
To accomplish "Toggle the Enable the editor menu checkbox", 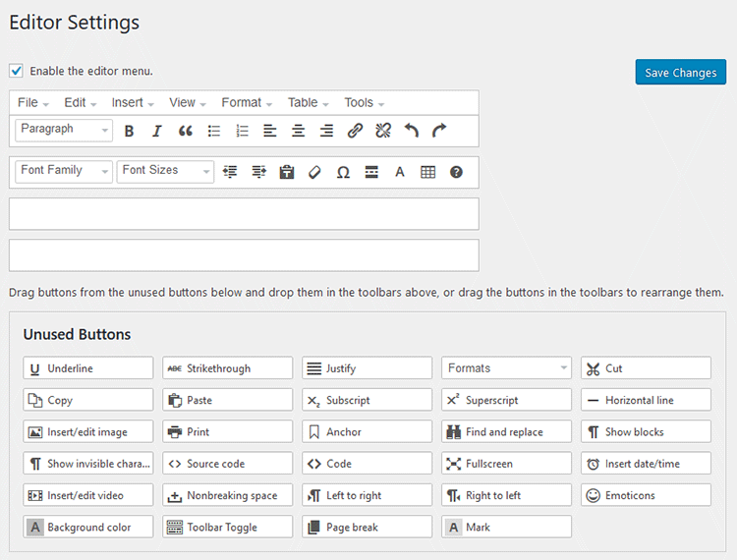I will [16, 71].
